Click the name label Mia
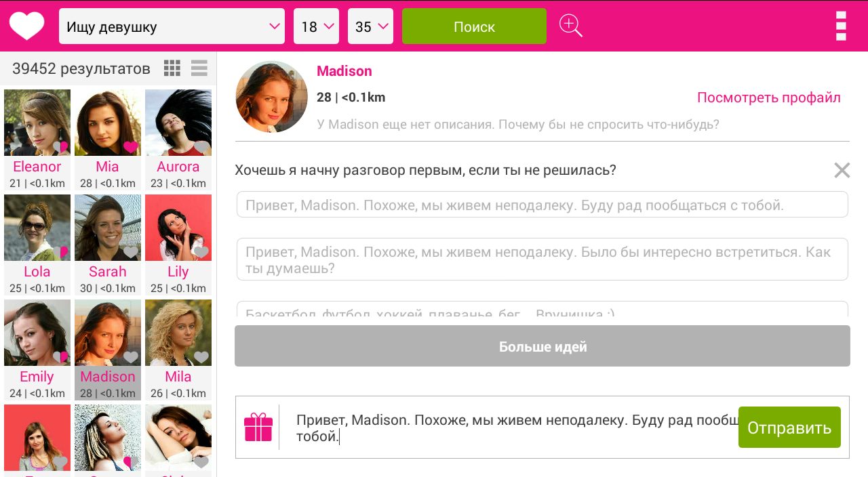The width and height of the screenshot is (868, 477). (x=108, y=167)
